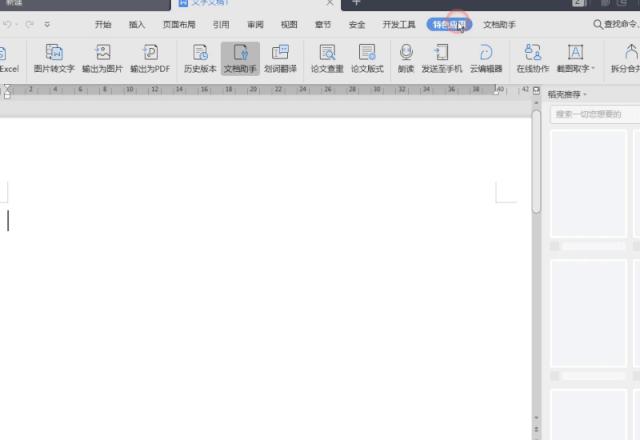Start the 朗读 read-aloud microphone
Screen dimensions: 640x440
406,53
